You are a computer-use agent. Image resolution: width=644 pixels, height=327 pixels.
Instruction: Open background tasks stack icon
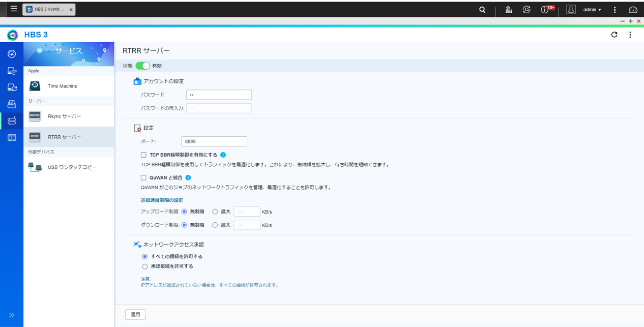(509, 10)
